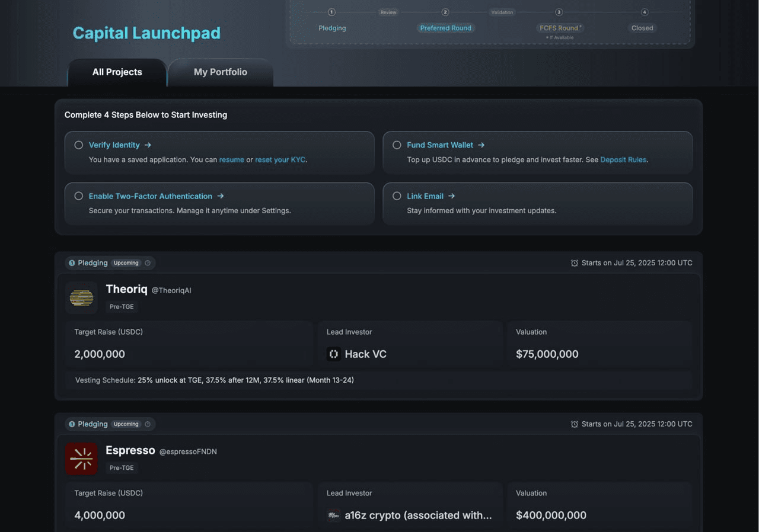The width and height of the screenshot is (759, 532).
Task: Select the Verify Identity radio circle
Action: pos(78,145)
